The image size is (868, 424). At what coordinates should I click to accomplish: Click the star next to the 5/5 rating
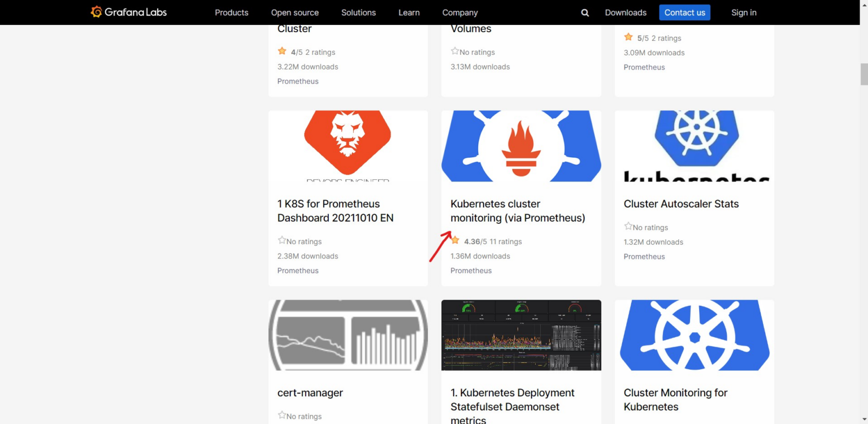(628, 36)
